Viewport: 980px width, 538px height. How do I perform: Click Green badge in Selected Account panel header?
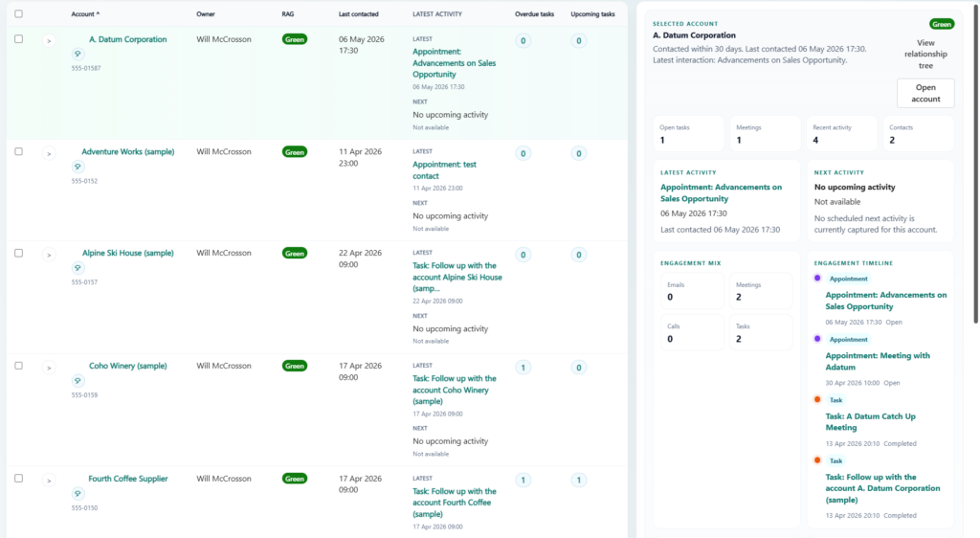(x=942, y=24)
